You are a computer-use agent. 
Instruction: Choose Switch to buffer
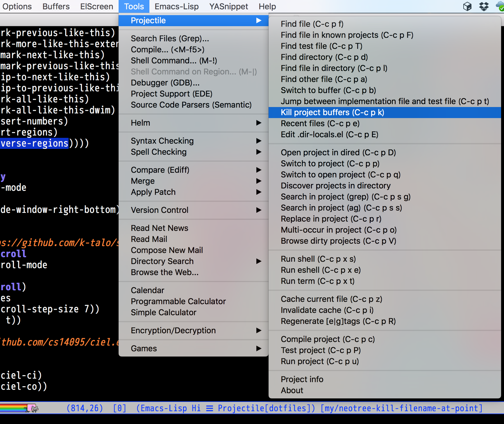pos(385,90)
